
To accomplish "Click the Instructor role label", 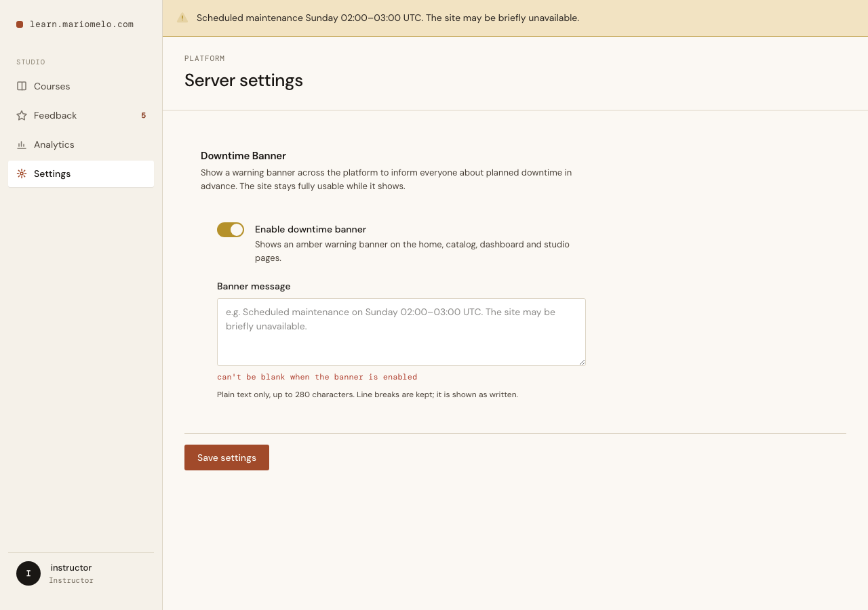I will pyautogui.click(x=71, y=581).
